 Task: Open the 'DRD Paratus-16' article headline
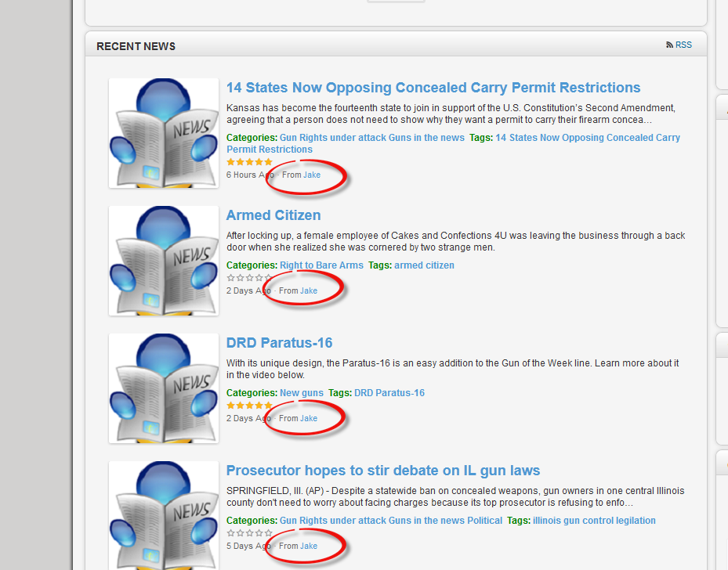coord(279,343)
